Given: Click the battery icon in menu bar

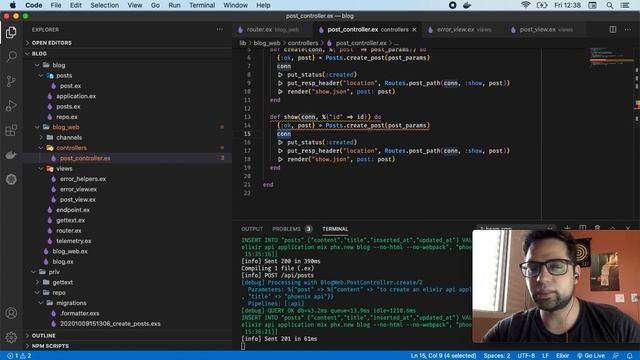Looking at the screenshot, I should 542,5.
